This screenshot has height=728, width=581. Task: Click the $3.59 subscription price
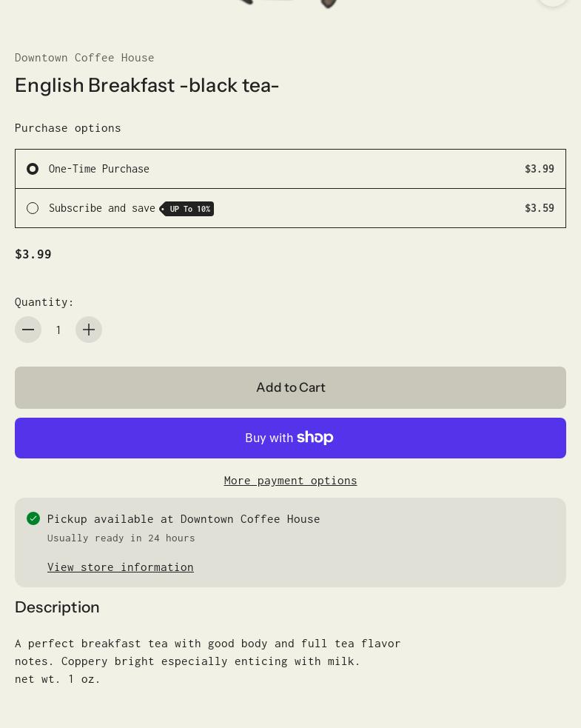[539, 208]
